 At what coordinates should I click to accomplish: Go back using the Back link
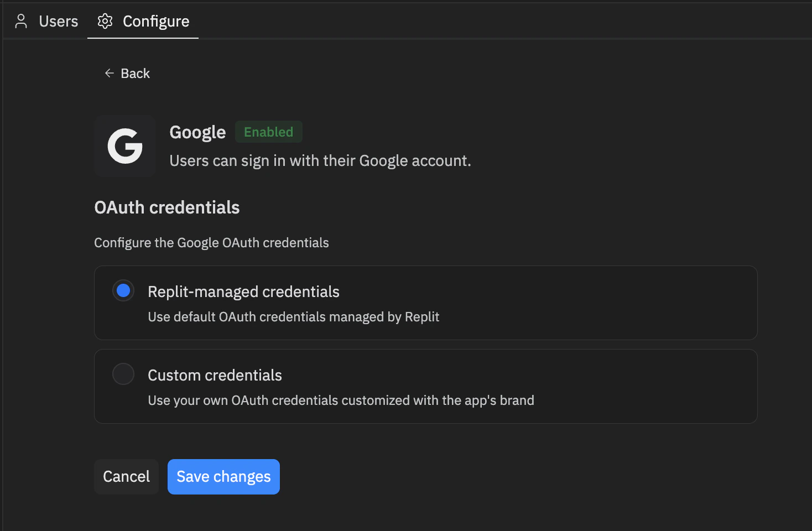[127, 74]
